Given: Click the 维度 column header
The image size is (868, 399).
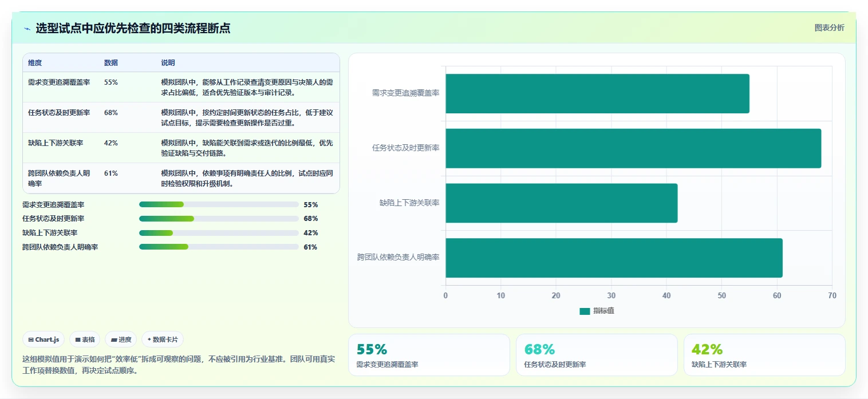Looking at the screenshot, I should [35, 63].
